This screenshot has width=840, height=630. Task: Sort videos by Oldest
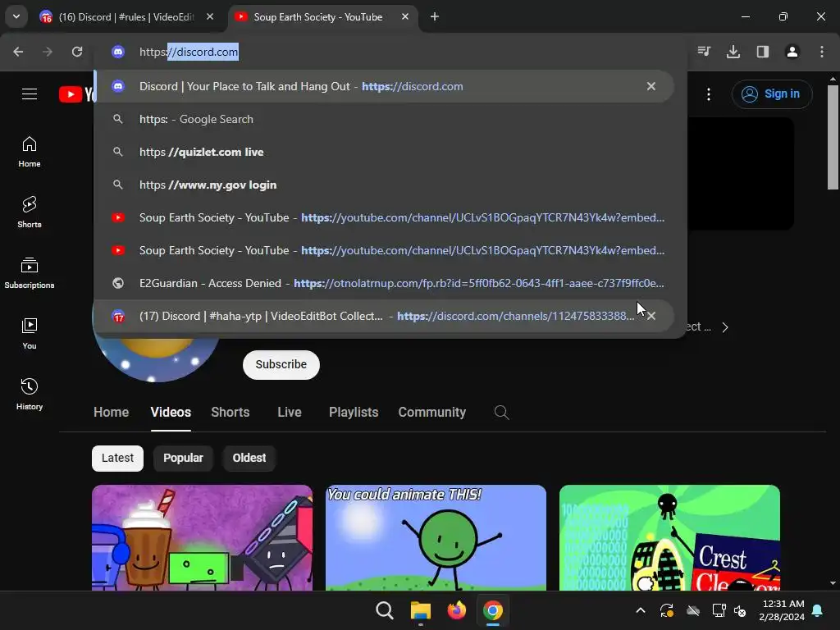tap(249, 458)
